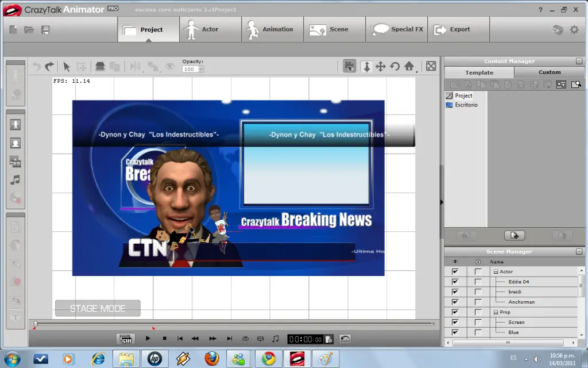The image size is (588, 368).
Task: Select the Pan camera tool
Action: click(x=380, y=67)
